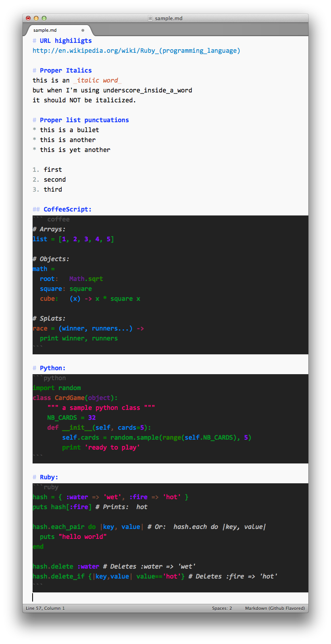Click the '# Splats:' comment line
Image resolution: width=331 pixels, height=644 pixels.
coord(49,319)
